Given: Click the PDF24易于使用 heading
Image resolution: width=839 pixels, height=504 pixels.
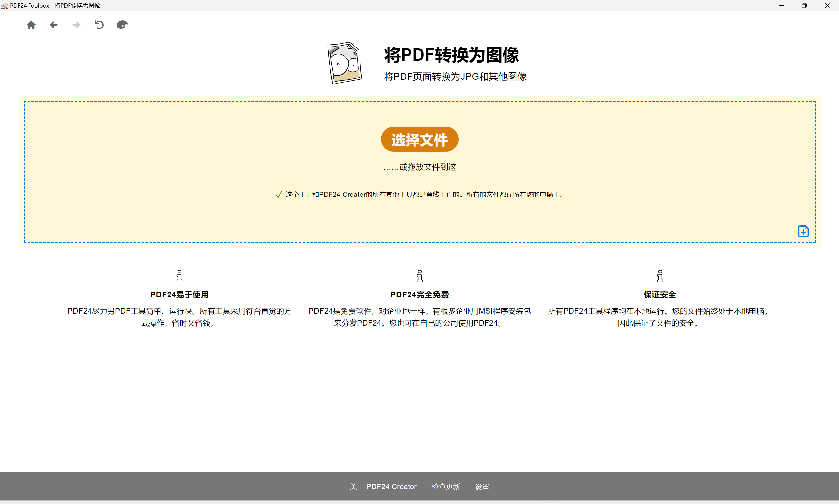Looking at the screenshot, I should 179,295.
